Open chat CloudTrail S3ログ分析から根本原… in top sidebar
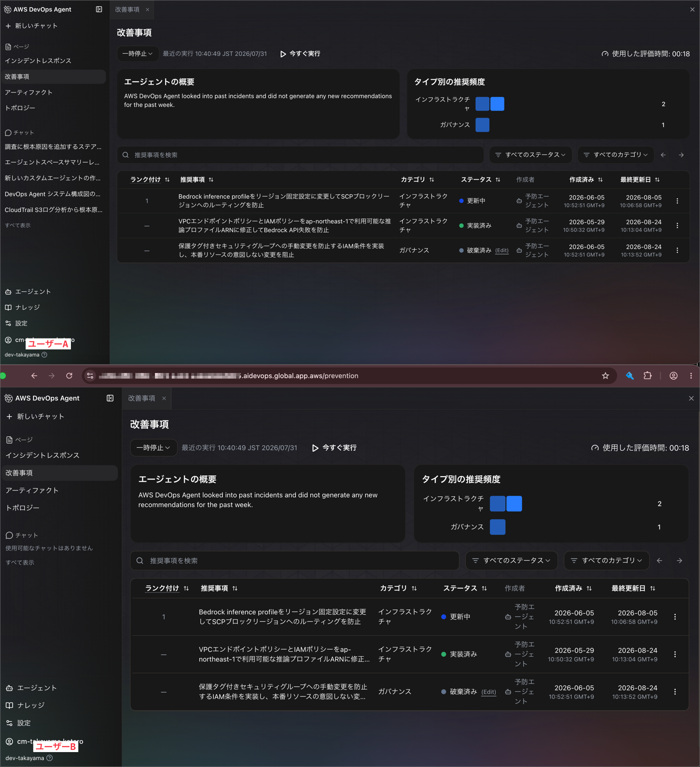This screenshot has width=700, height=767. [53, 210]
